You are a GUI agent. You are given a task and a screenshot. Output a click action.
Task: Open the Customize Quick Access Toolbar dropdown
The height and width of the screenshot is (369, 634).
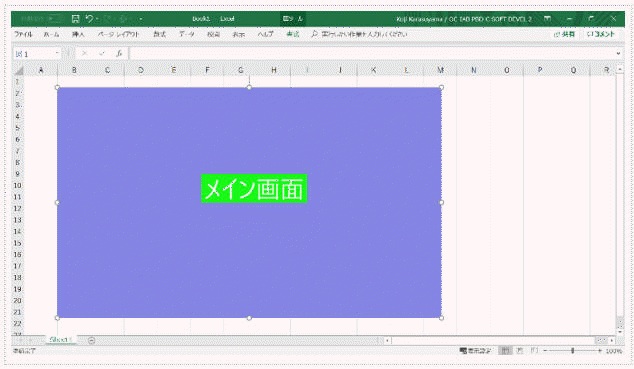140,19
